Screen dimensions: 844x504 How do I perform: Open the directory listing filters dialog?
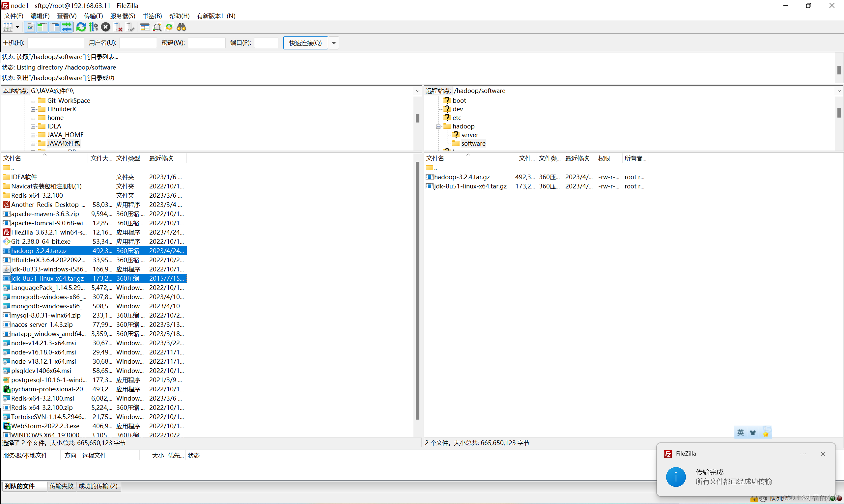click(145, 27)
